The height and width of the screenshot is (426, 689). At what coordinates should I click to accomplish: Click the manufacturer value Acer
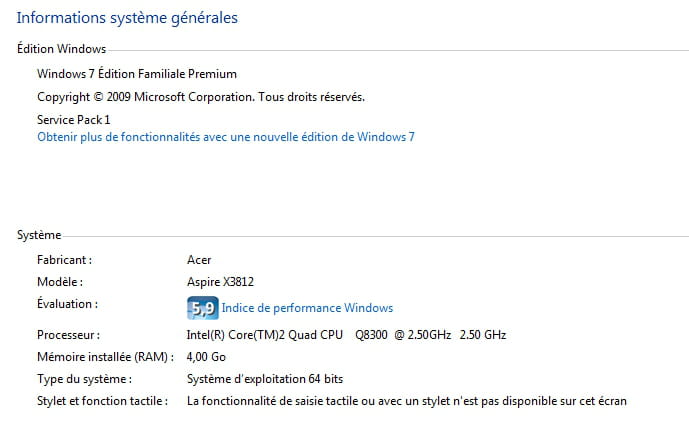pos(199,260)
